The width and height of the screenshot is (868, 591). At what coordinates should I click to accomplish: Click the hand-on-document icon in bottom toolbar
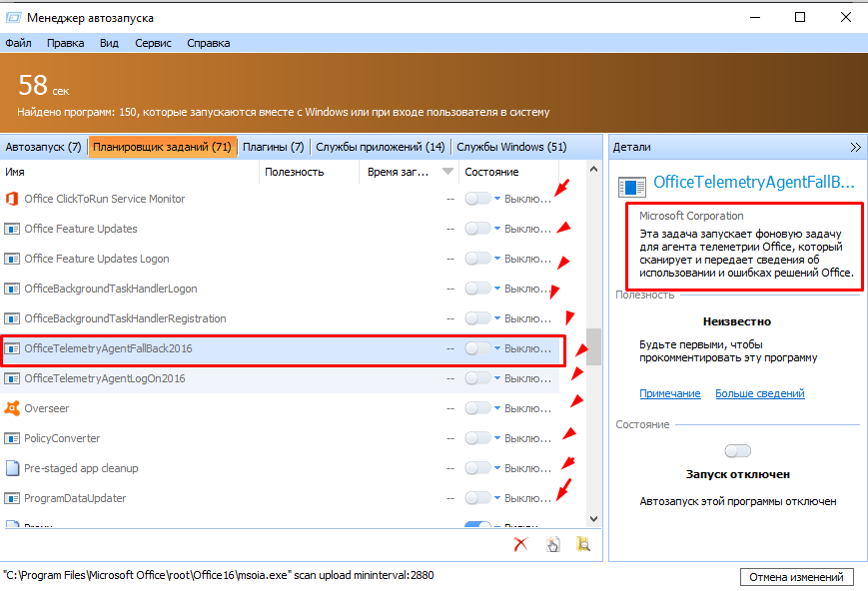552,544
